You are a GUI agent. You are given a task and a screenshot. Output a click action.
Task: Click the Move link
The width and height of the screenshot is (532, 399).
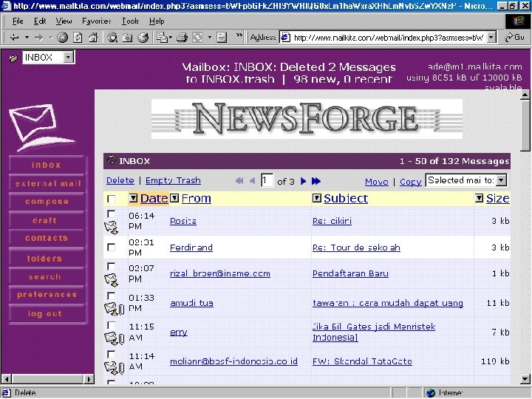click(x=377, y=182)
